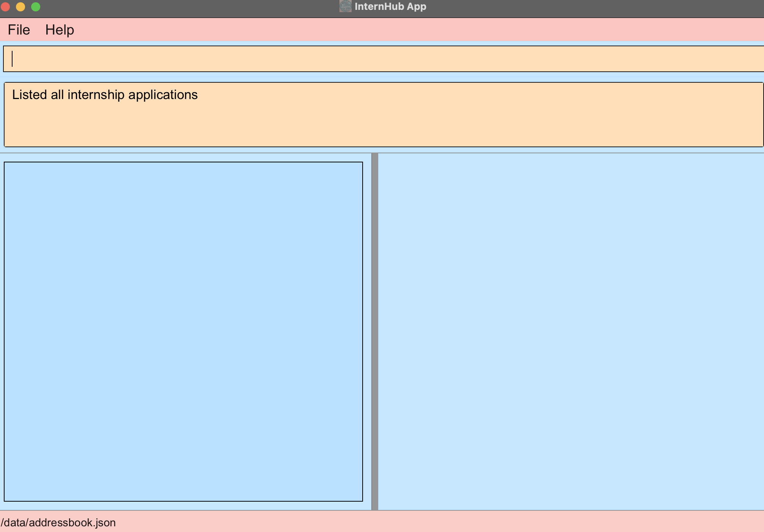
Task: Click title bar empty area right of title
Action: point(608,7)
